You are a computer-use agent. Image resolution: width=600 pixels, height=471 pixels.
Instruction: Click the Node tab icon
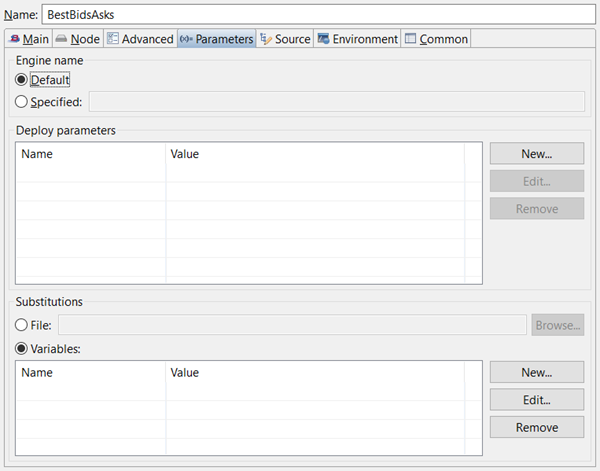click(x=62, y=39)
